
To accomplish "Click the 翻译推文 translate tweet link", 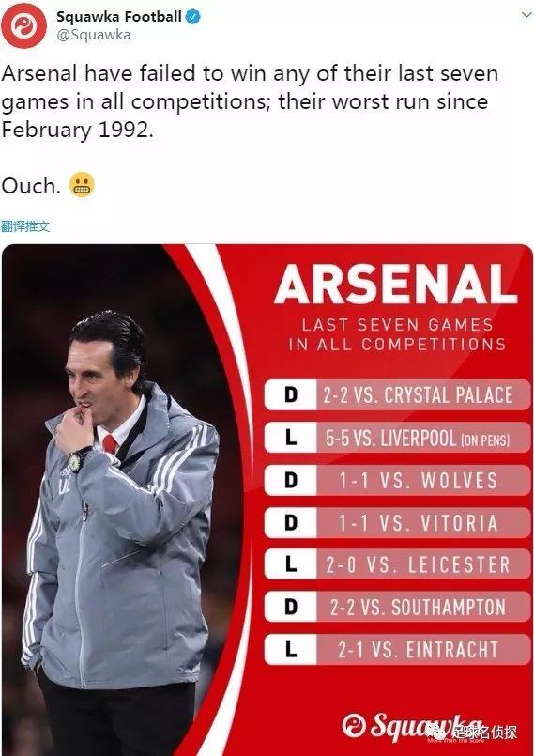I will tap(25, 226).
